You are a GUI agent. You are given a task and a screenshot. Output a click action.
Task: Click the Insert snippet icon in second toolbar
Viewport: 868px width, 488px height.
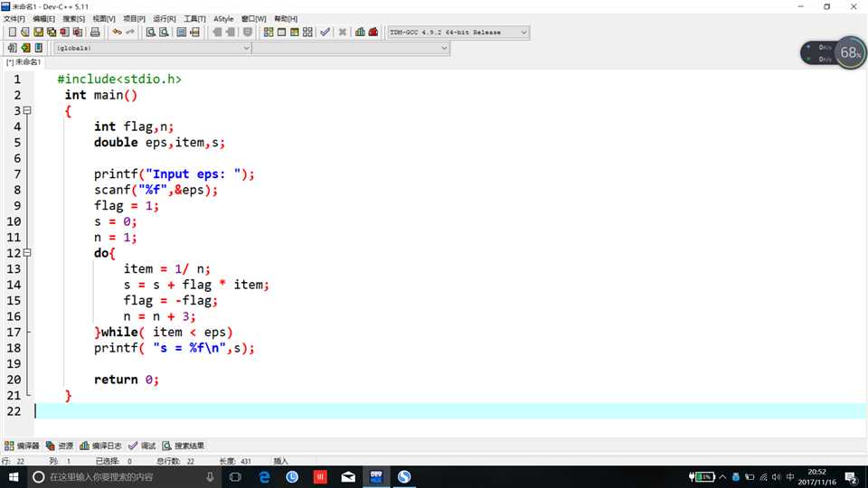[12, 48]
